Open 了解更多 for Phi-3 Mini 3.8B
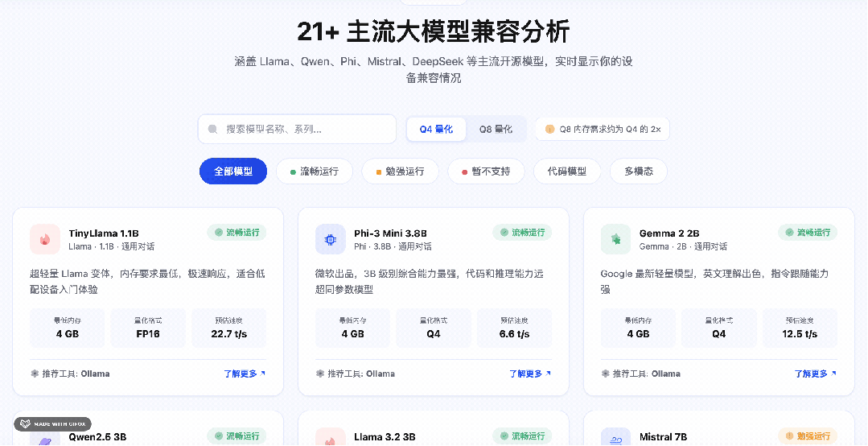This screenshot has height=446, width=868. 530,374
